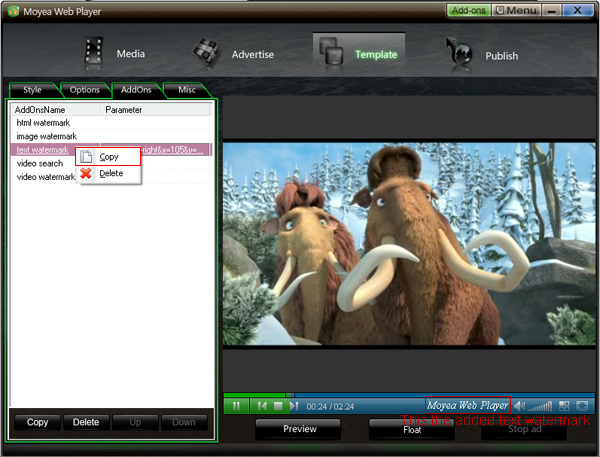Choose Copy from the context menu
This screenshot has height=457, width=600.
click(x=108, y=157)
